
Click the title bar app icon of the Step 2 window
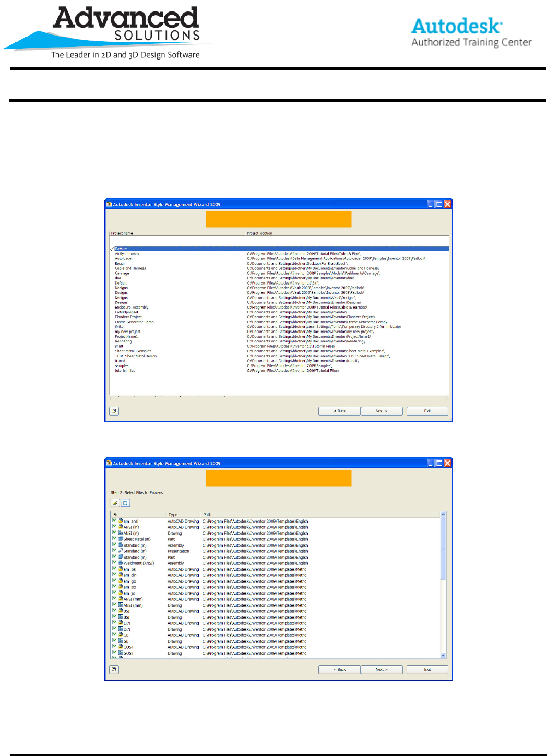point(109,463)
